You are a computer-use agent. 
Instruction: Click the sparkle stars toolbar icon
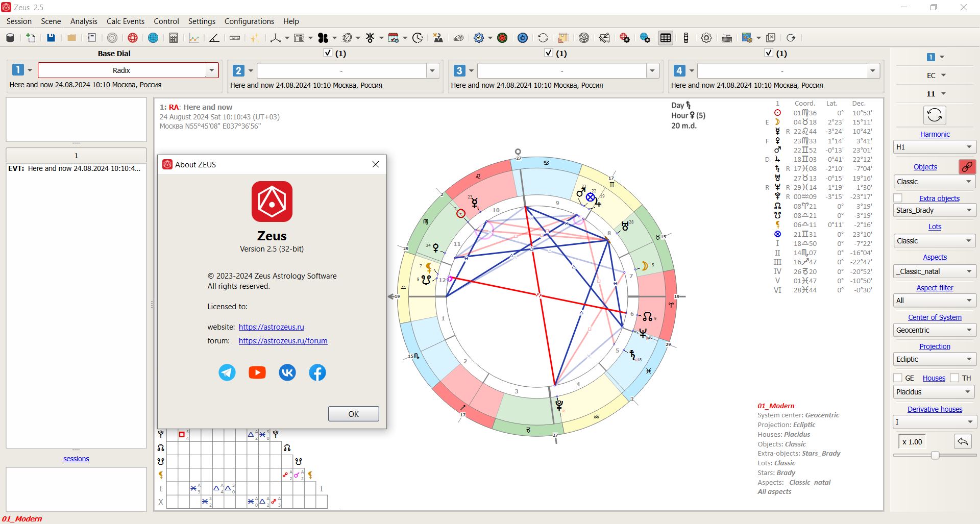tap(255, 38)
